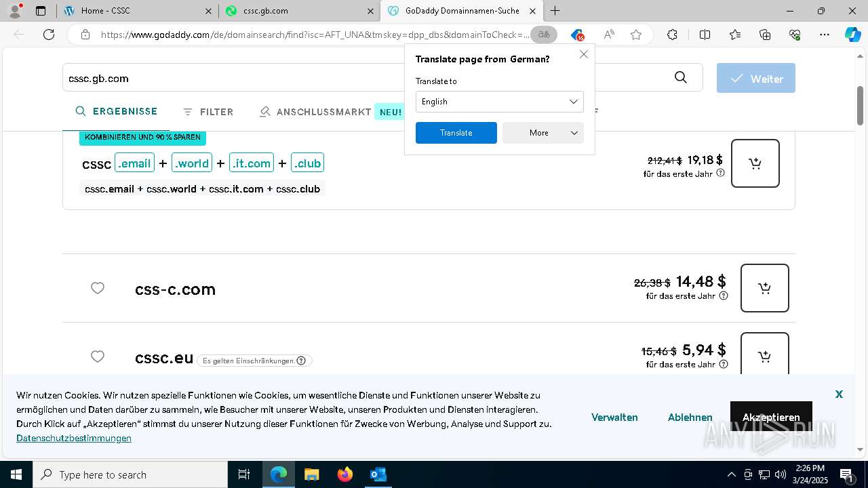Click Ablehnen in cookie banner
868x488 pixels.
coord(690,418)
